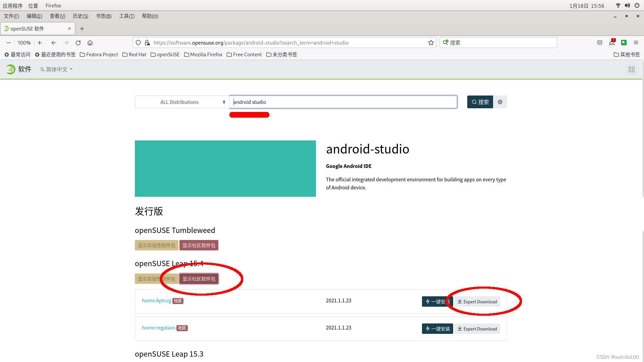The width and height of the screenshot is (644, 362).
Task: Check the Wi-Fi status icon
Action: tap(618, 6)
